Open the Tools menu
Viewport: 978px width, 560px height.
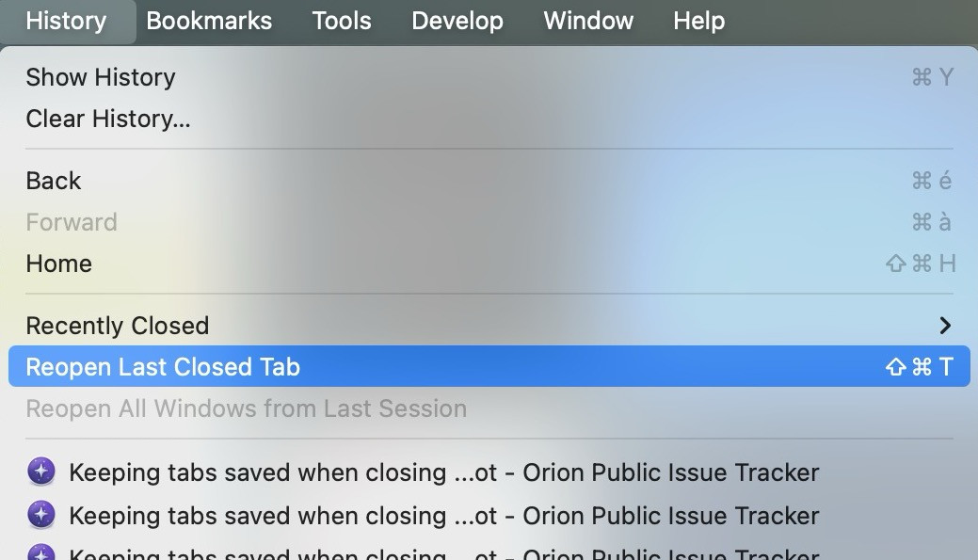pyautogui.click(x=341, y=21)
